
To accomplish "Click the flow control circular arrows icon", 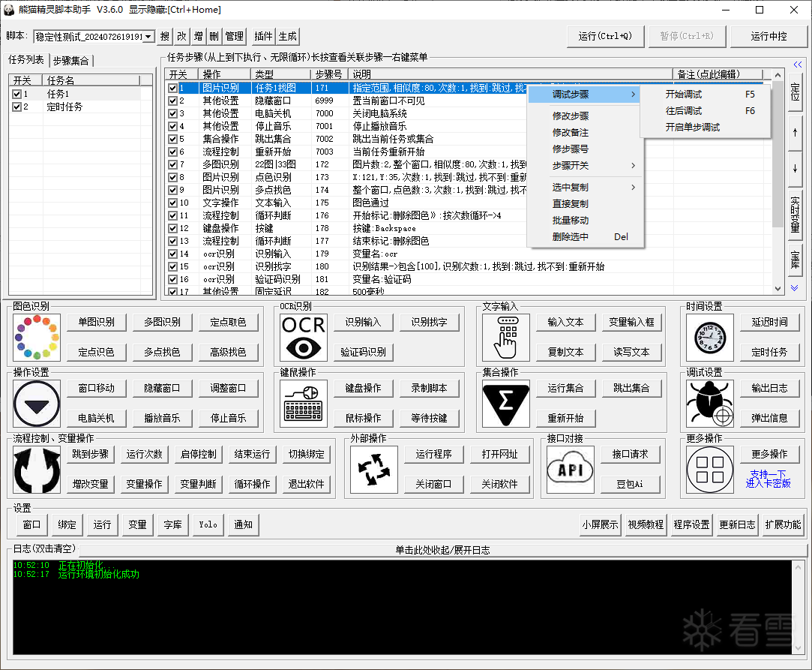I will [37, 470].
